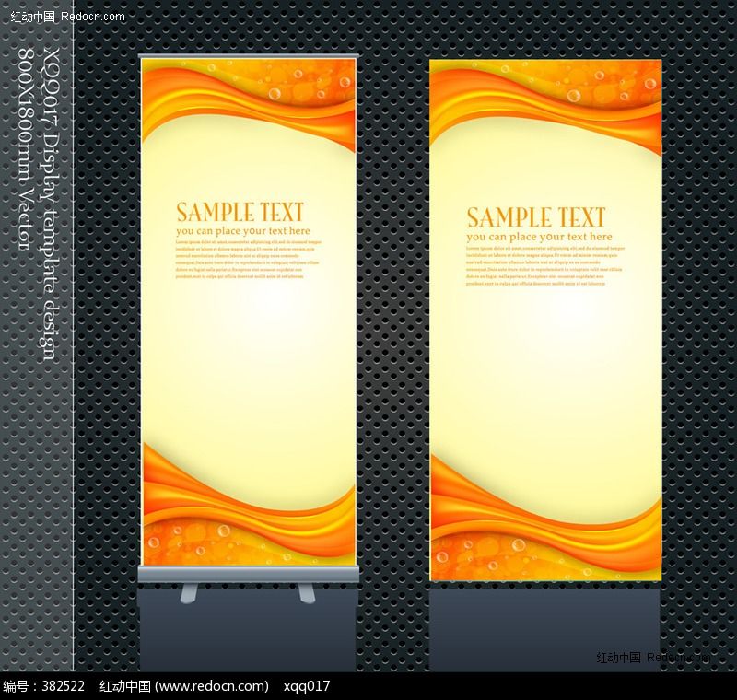The height and width of the screenshot is (700, 737).
Task: Click the 'SAMPLE TEXT' heading on right banner
Action: pos(536,218)
